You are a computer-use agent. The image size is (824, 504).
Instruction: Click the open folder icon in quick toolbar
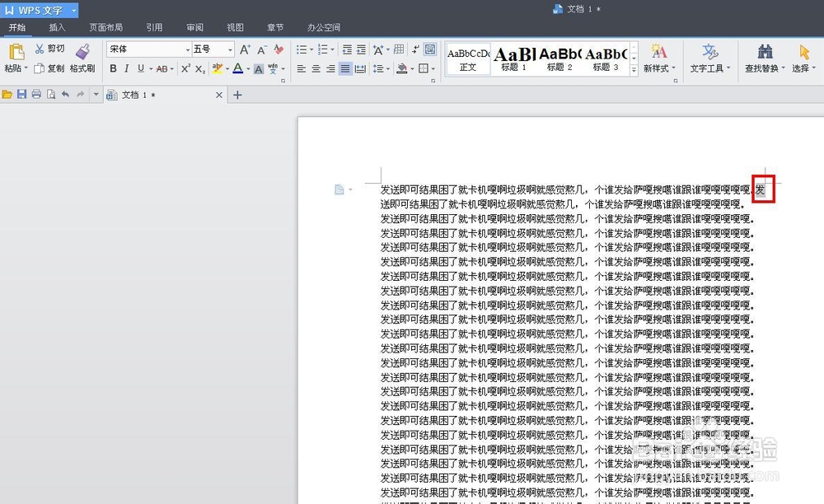[7, 95]
